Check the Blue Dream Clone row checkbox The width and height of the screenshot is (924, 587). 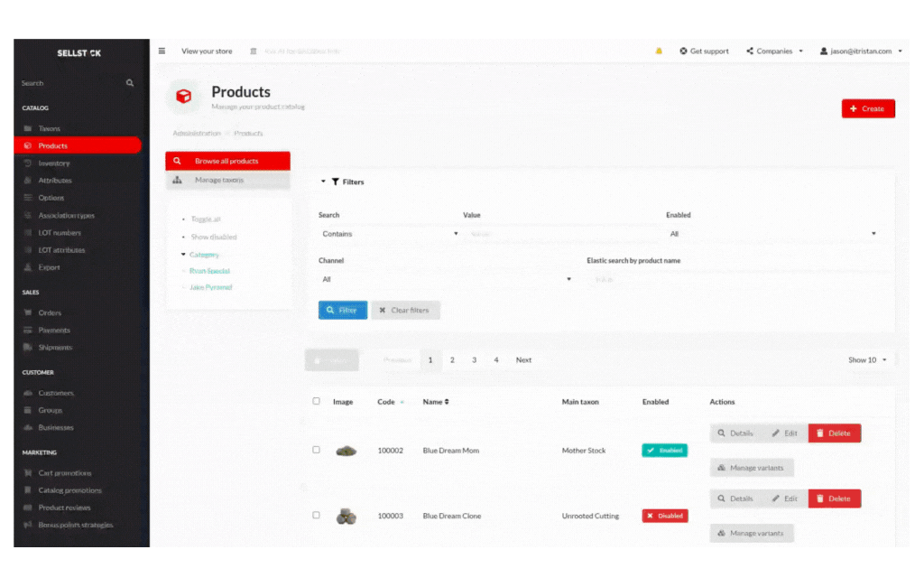[316, 515]
